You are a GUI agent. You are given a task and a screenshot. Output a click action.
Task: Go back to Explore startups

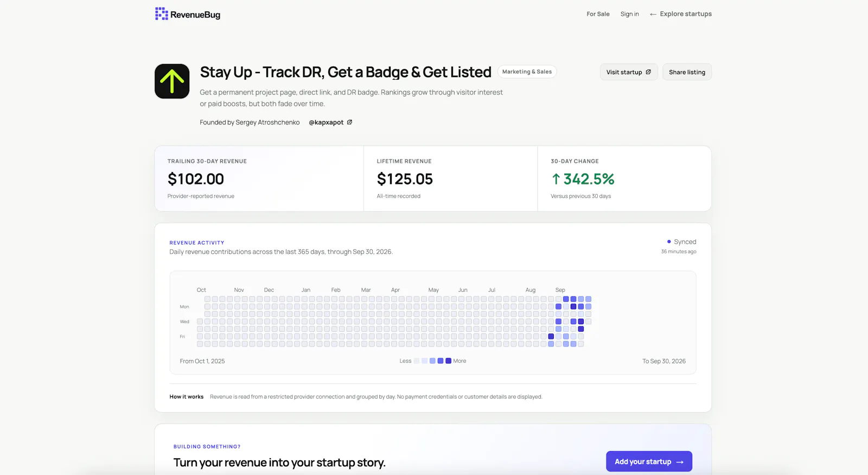681,14
